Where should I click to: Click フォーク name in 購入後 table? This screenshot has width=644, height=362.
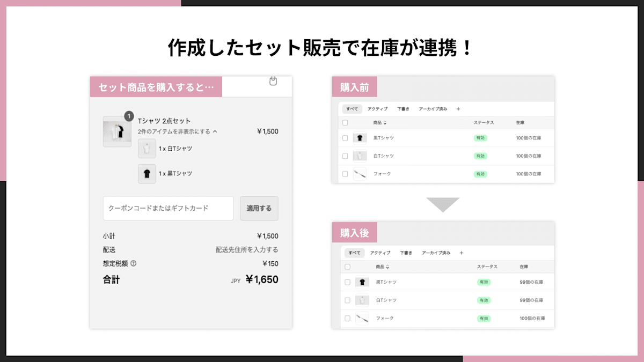click(x=385, y=318)
